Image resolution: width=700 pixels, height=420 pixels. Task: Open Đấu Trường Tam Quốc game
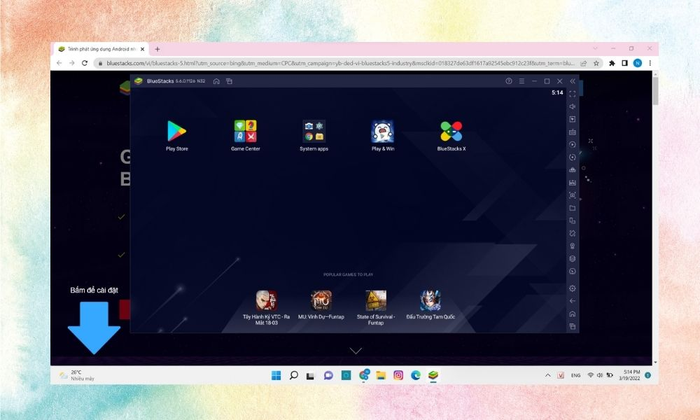[430, 300]
